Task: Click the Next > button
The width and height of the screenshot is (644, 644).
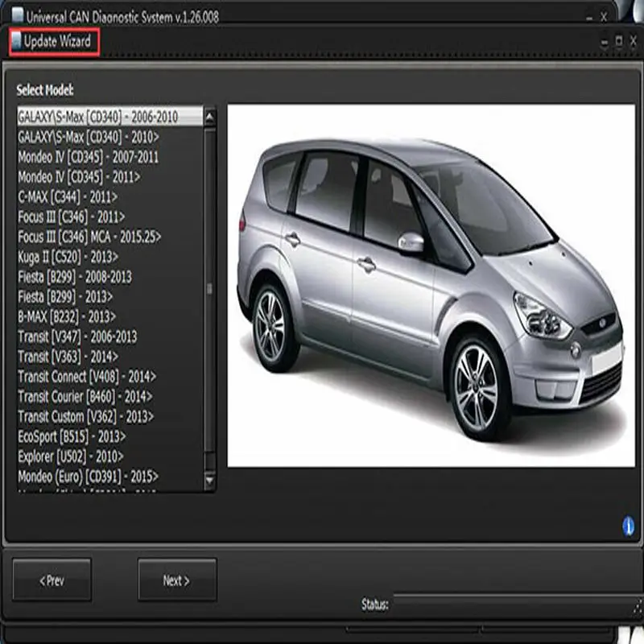Action: (177, 580)
